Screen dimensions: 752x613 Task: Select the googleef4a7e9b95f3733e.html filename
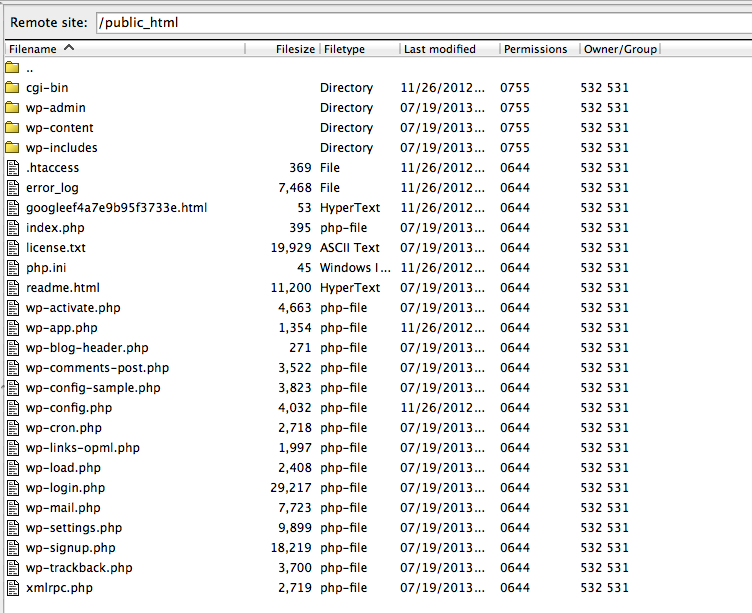(x=117, y=208)
